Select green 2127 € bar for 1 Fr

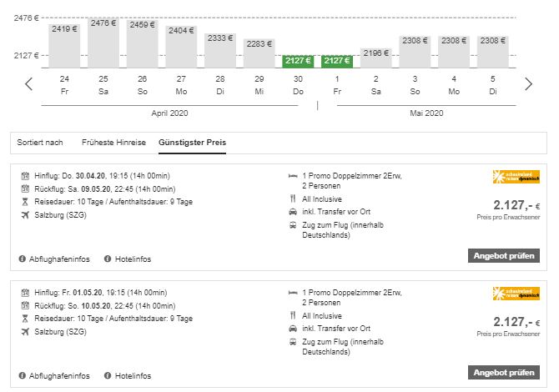click(x=337, y=60)
